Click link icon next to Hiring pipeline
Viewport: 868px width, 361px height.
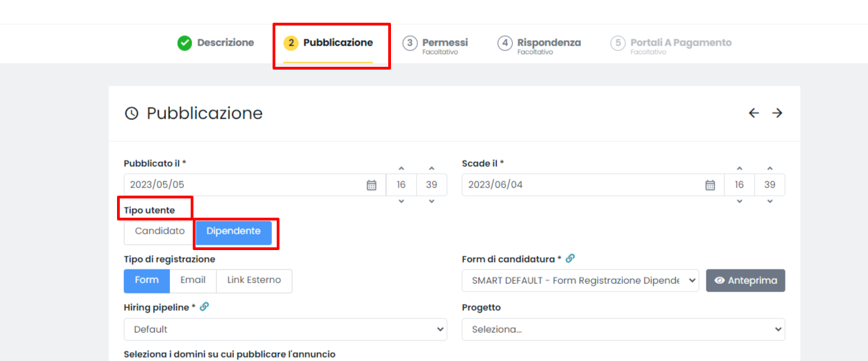coord(204,307)
